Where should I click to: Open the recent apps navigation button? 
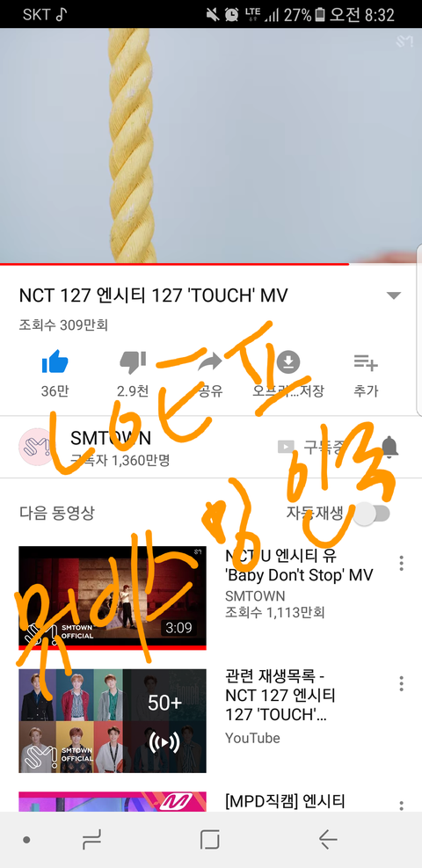tap(91, 840)
